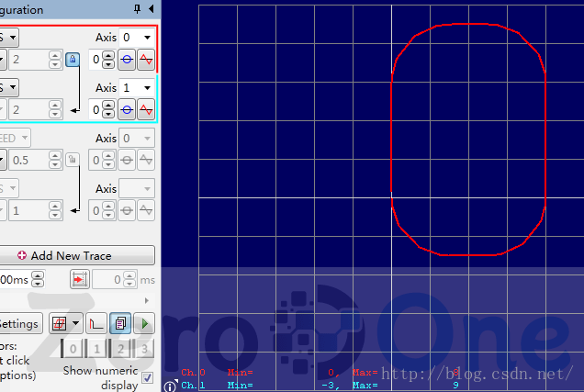
Task: Open the Settings button
Action: pyautogui.click(x=20, y=324)
